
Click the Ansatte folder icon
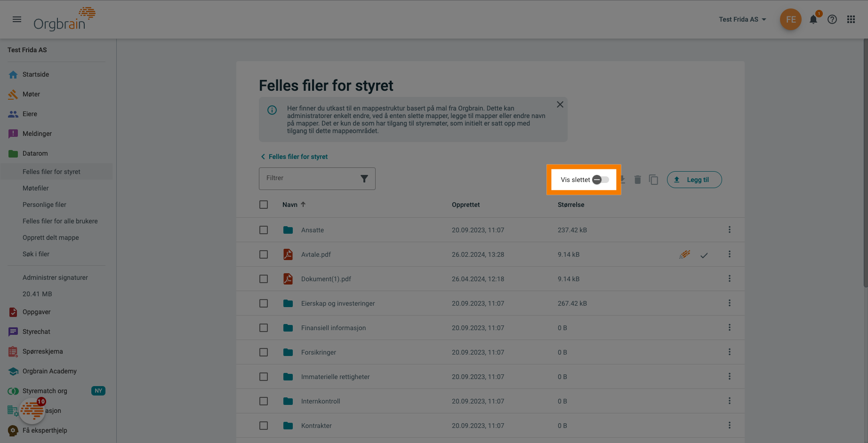[288, 230]
